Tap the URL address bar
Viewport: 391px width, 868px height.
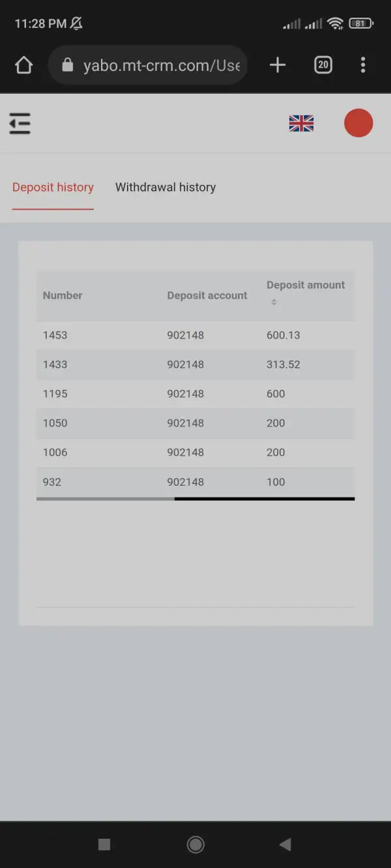161,65
